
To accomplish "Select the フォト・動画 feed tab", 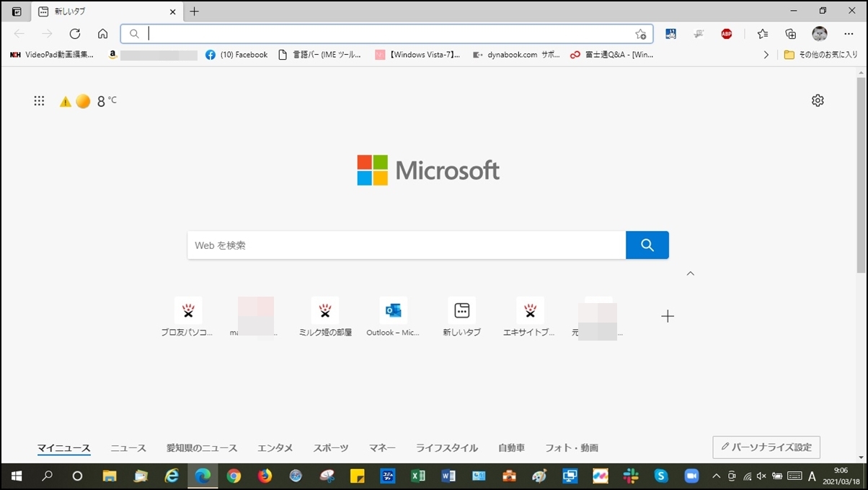I will pyautogui.click(x=572, y=448).
